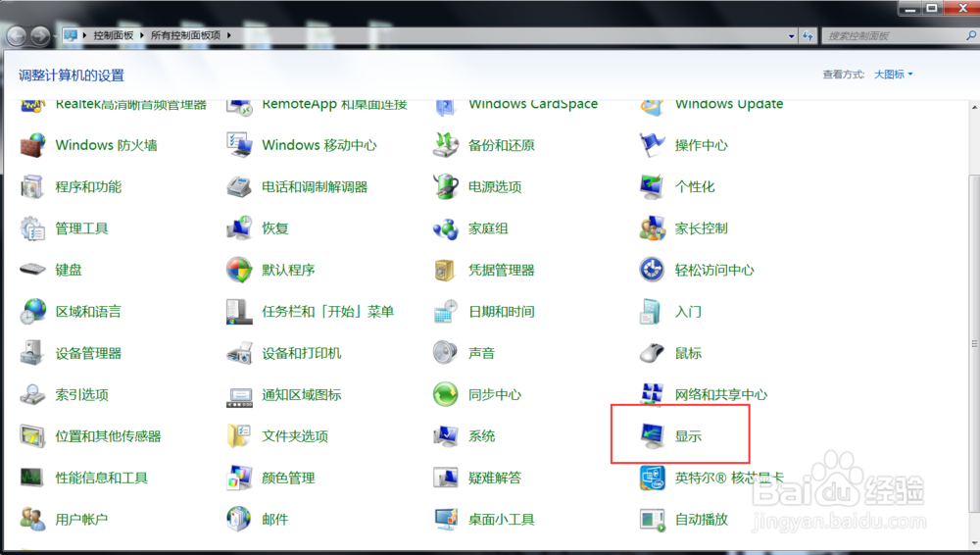Viewport: 980px width, 555px height.
Task: Open 自动播放 autoplay icon
Action: (652, 520)
